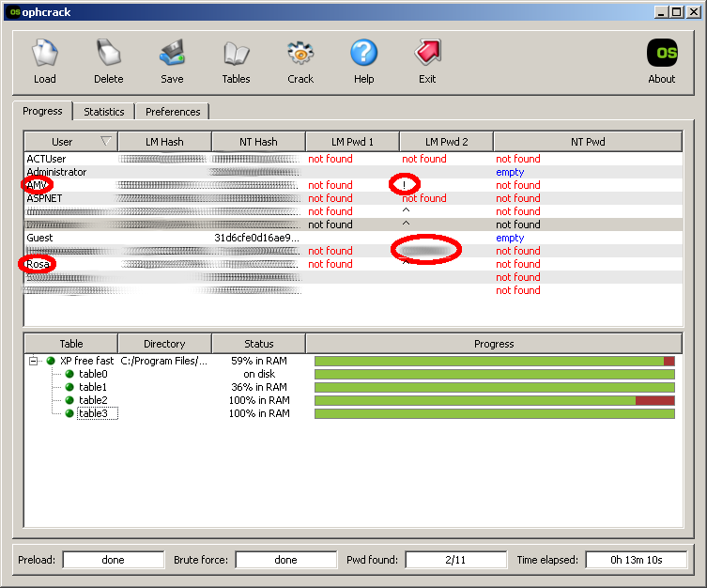Click the green dot beside table0
707x588 pixels.
[x=69, y=374]
